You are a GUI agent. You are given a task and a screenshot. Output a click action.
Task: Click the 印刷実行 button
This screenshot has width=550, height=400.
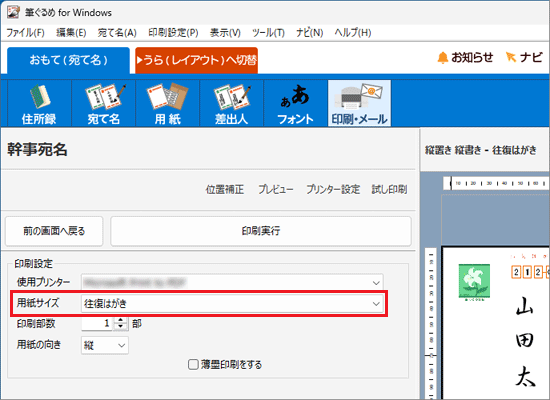coord(261,231)
